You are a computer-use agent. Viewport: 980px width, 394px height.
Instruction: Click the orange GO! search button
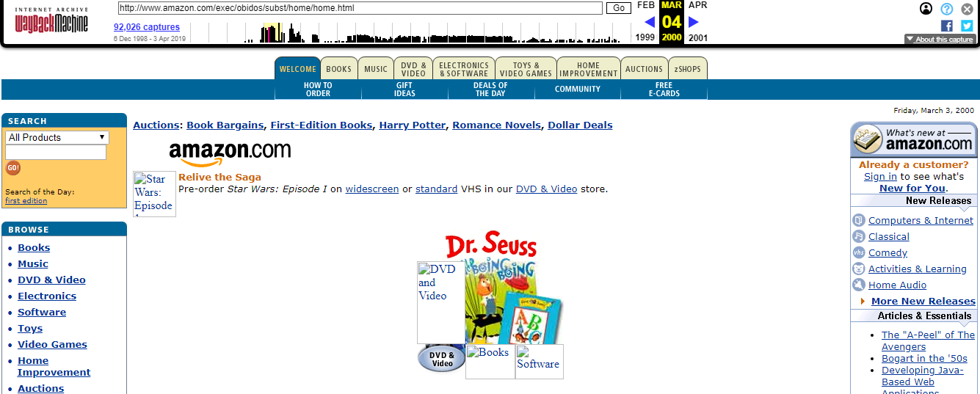tap(13, 168)
